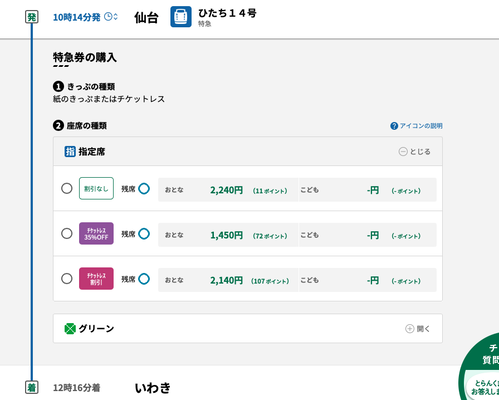The image size is (499, 400).
Task: Expand グリーン section with 開く
Action: [418, 329]
